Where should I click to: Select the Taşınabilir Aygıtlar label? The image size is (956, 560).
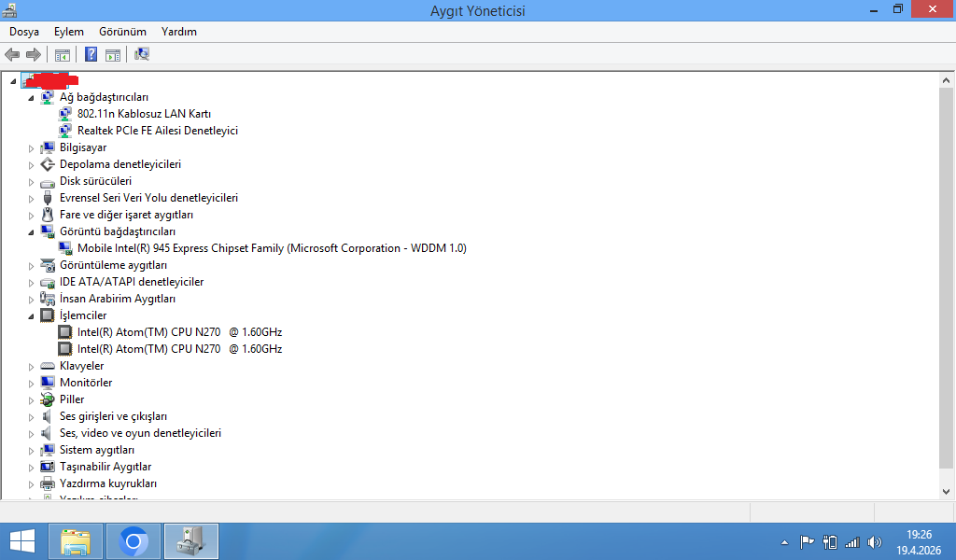[x=105, y=467]
